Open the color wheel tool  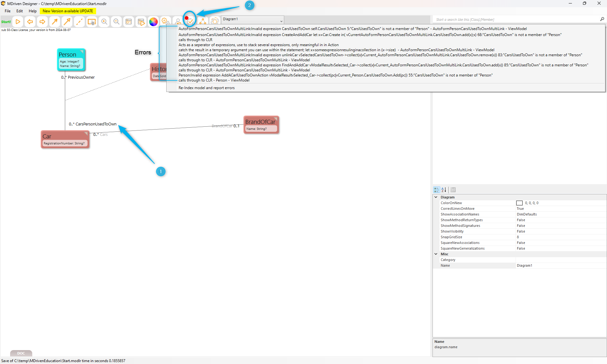(x=153, y=22)
